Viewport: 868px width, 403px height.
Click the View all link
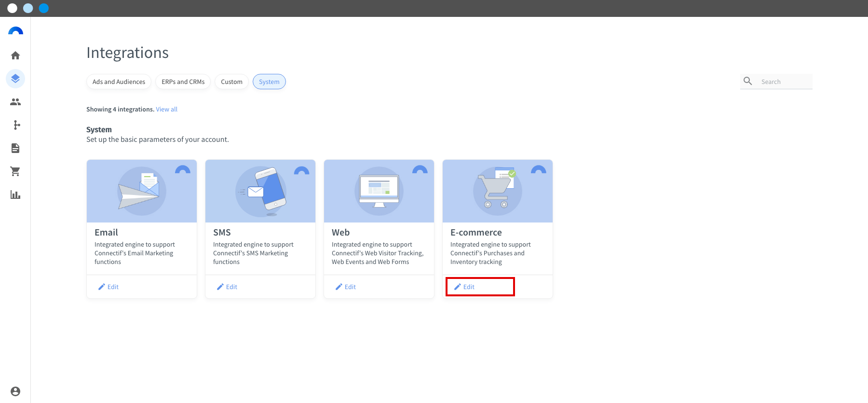click(167, 110)
